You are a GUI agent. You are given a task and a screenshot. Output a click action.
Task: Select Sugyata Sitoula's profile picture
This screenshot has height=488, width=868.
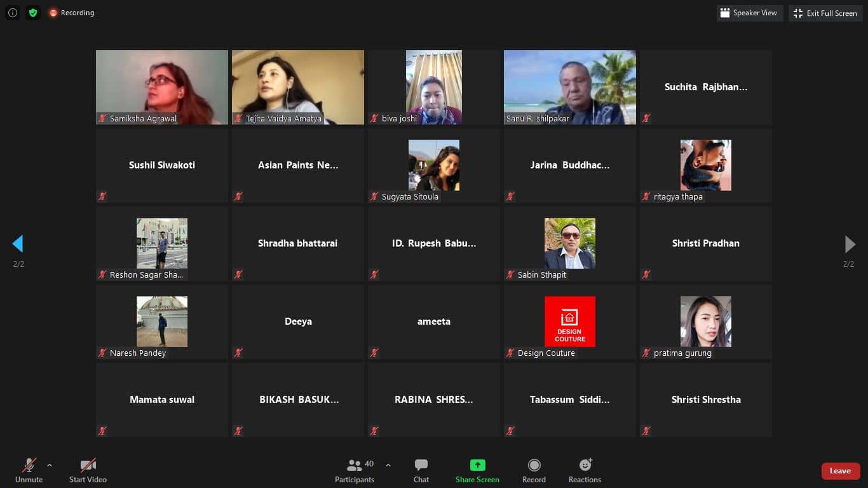click(x=434, y=165)
